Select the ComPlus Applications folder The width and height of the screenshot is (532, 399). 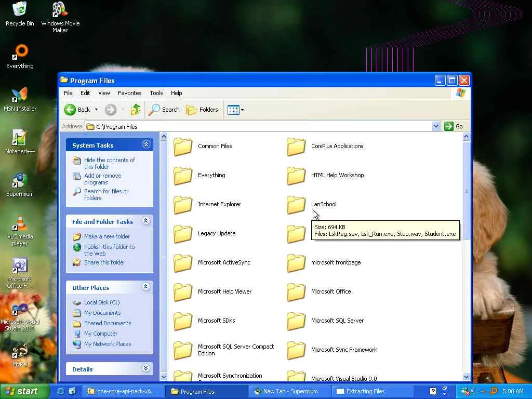(x=325, y=146)
